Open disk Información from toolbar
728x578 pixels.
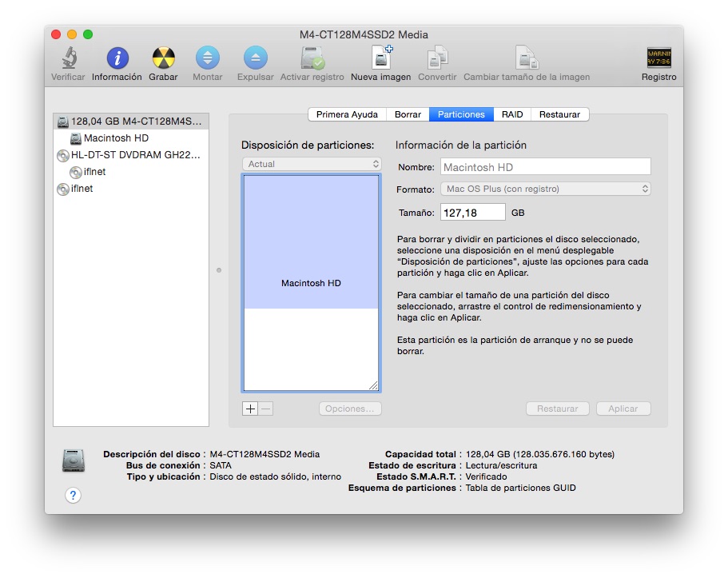coord(117,59)
